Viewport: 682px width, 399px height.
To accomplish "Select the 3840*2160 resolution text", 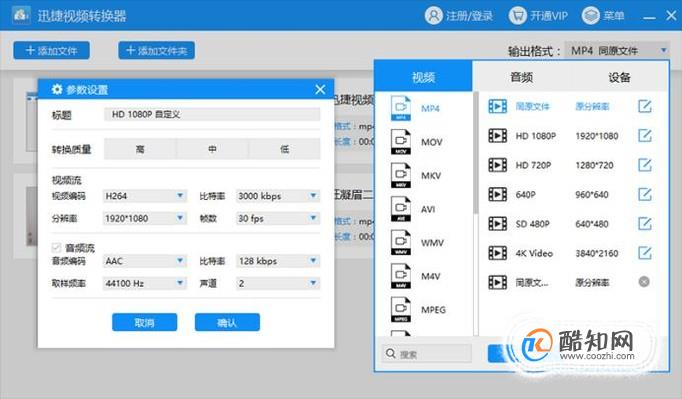I will [597, 253].
